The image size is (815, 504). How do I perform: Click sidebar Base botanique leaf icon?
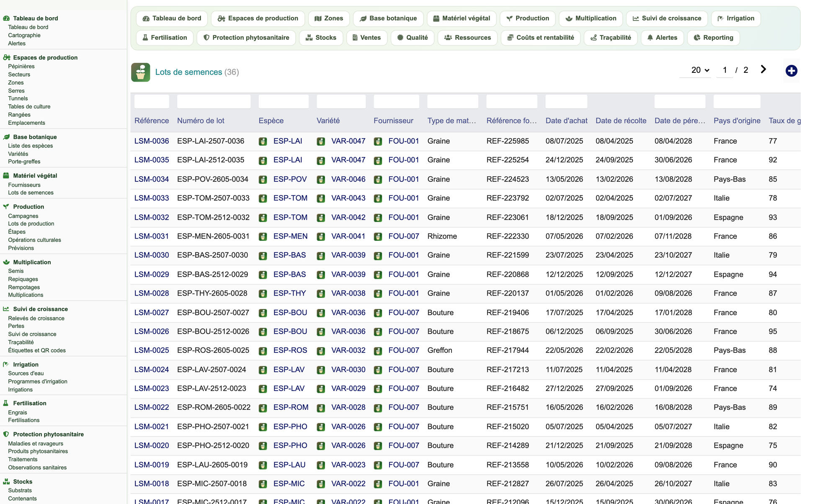point(6,137)
